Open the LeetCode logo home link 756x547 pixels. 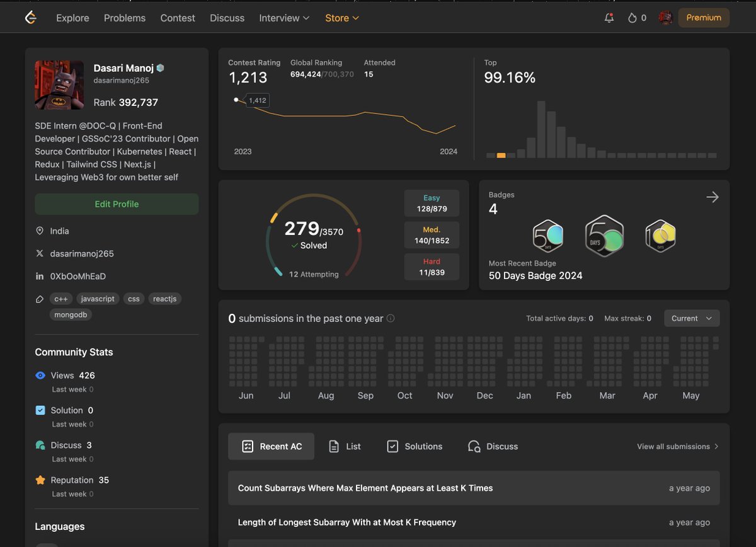click(x=30, y=18)
